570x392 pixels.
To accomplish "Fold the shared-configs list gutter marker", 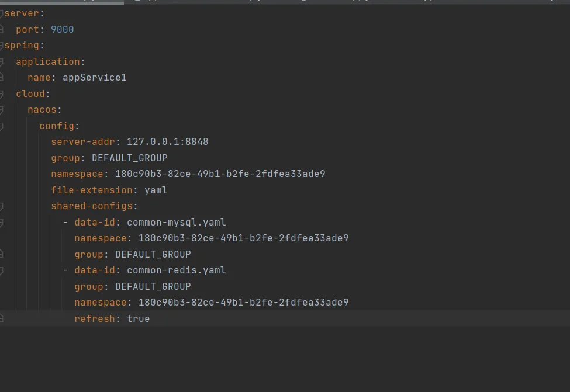I will click(x=2, y=206).
